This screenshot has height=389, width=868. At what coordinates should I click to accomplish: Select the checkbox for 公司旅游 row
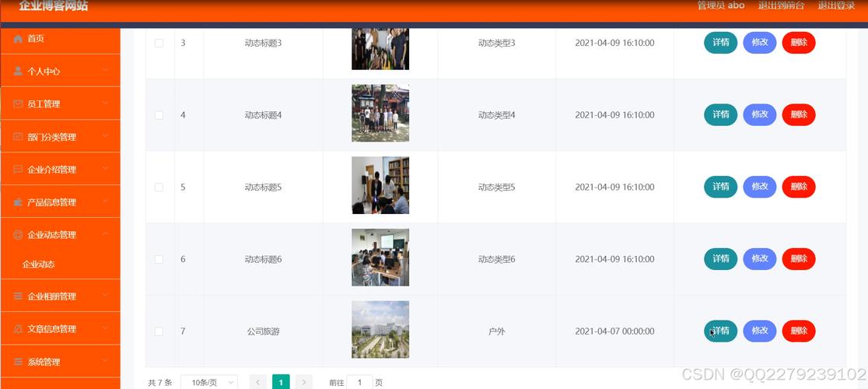[159, 331]
